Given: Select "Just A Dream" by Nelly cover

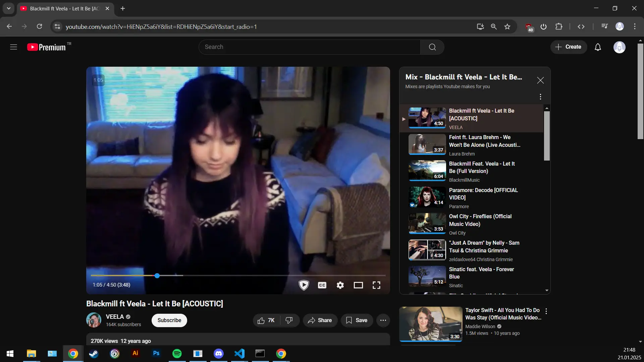Looking at the screenshot, I should coord(471,251).
